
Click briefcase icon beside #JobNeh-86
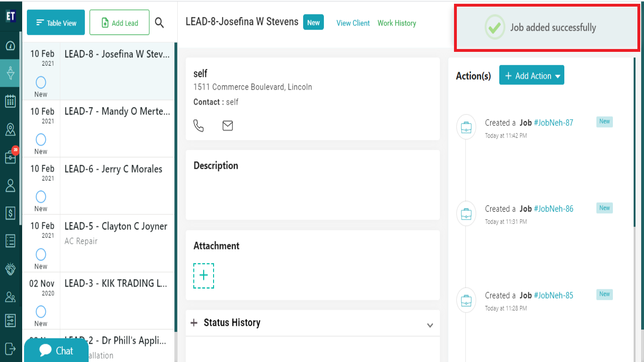[466, 214]
